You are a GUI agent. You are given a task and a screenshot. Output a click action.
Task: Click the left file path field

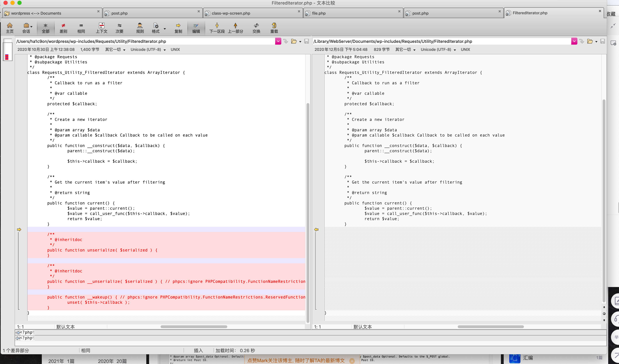[x=145, y=41]
